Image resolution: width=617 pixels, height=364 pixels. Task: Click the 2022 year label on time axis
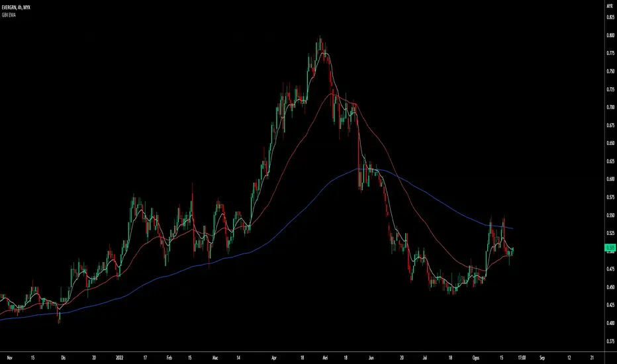click(120, 357)
